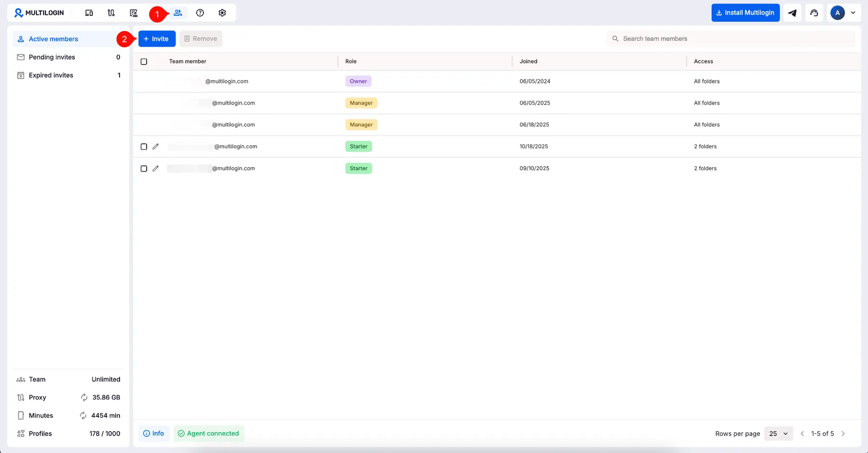This screenshot has height=453, width=868.
Task: Open the support headset icon
Action: click(814, 13)
